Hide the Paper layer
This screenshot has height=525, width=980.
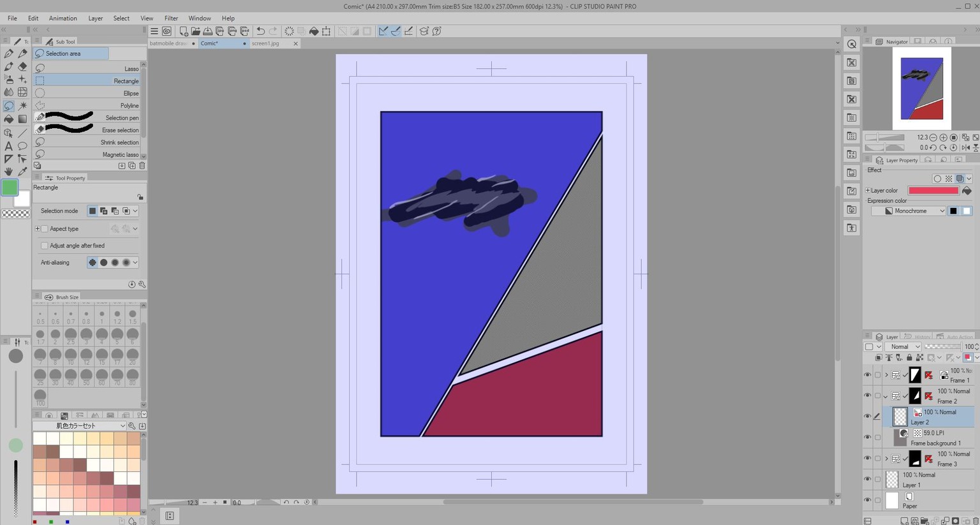(x=867, y=500)
